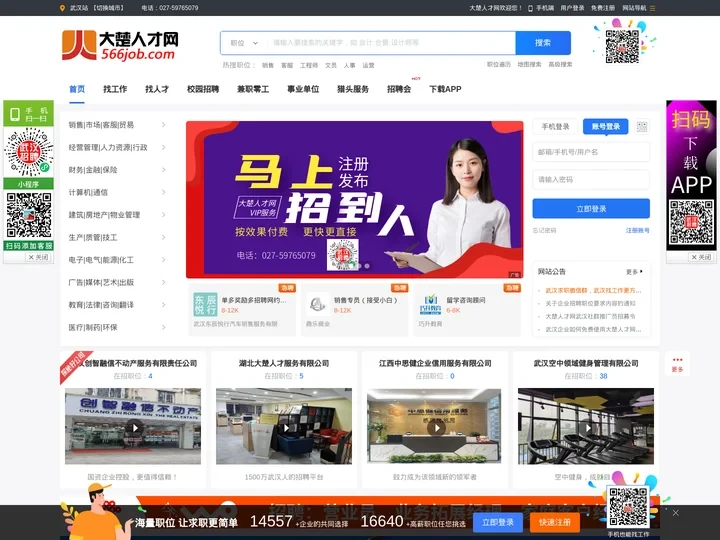Play the 创智融信不动产 company video
The width and height of the screenshot is (720, 540).
click(135, 428)
